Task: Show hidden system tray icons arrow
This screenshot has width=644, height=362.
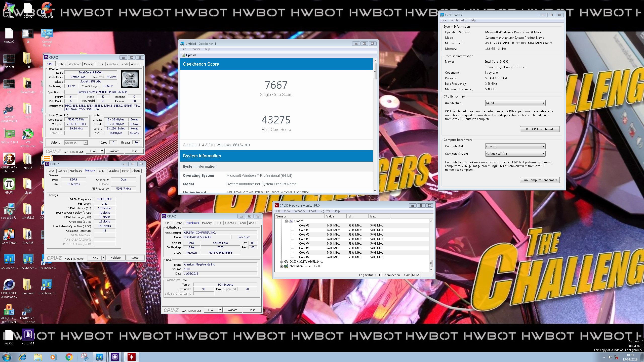Action: 604,357
